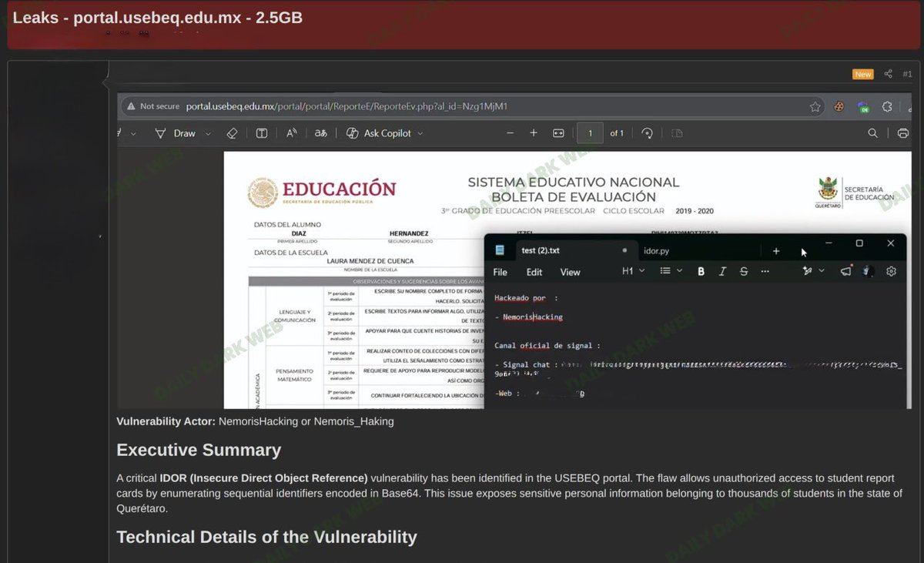Open the H1 heading dropdown
924x563 pixels.
(633, 271)
